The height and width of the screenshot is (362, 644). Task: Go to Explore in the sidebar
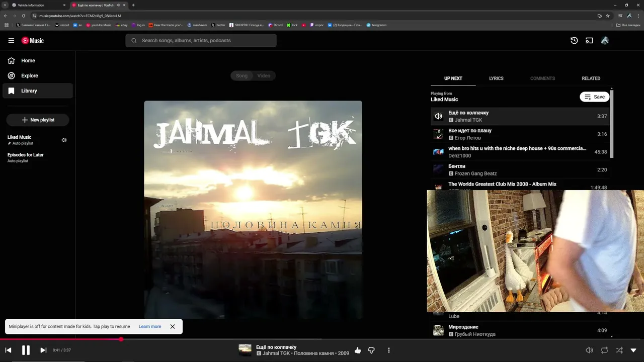(x=38, y=76)
